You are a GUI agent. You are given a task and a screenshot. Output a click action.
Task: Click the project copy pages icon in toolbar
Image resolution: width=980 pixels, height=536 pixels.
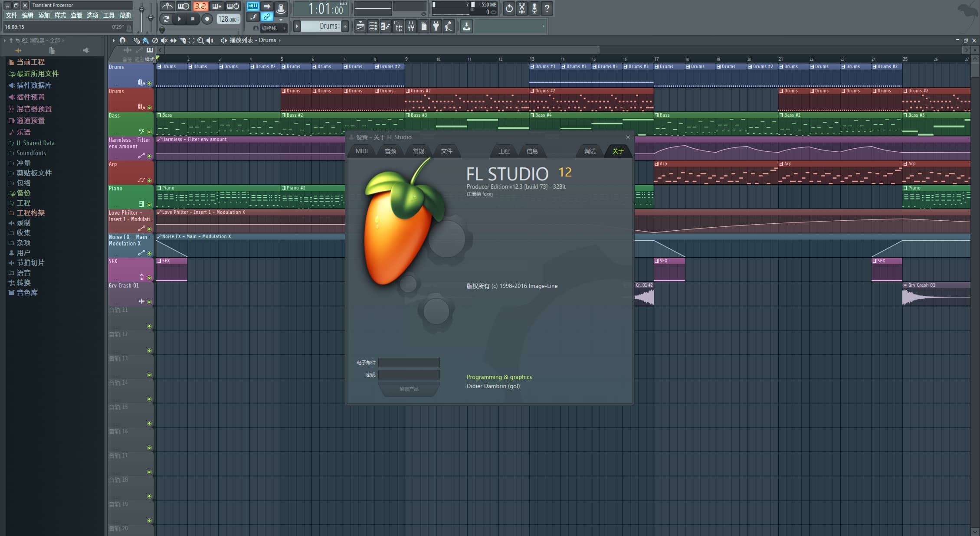point(423,27)
